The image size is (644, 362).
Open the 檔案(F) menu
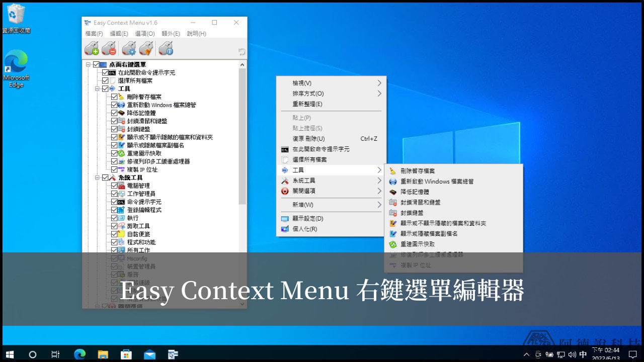pos(93,34)
